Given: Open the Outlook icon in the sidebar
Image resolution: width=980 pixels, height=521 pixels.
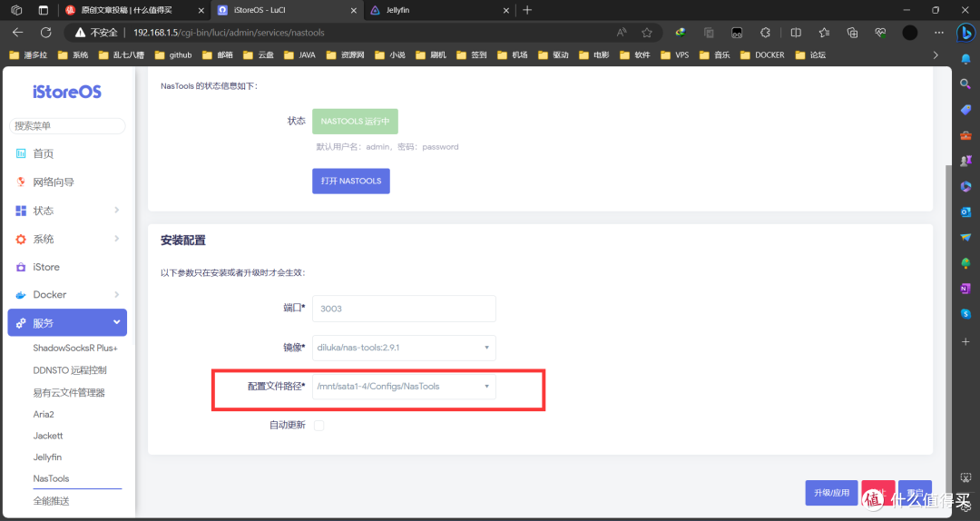Looking at the screenshot, I should coord(965,212).
